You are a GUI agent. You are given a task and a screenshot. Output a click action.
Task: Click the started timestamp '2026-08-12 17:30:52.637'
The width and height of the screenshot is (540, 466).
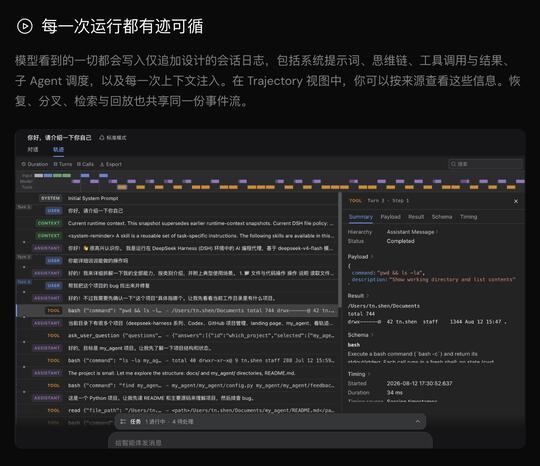click(419, 383)
